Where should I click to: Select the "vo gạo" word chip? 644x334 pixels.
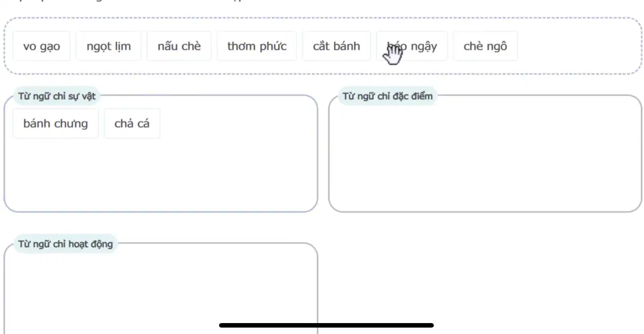coord(42,46)
